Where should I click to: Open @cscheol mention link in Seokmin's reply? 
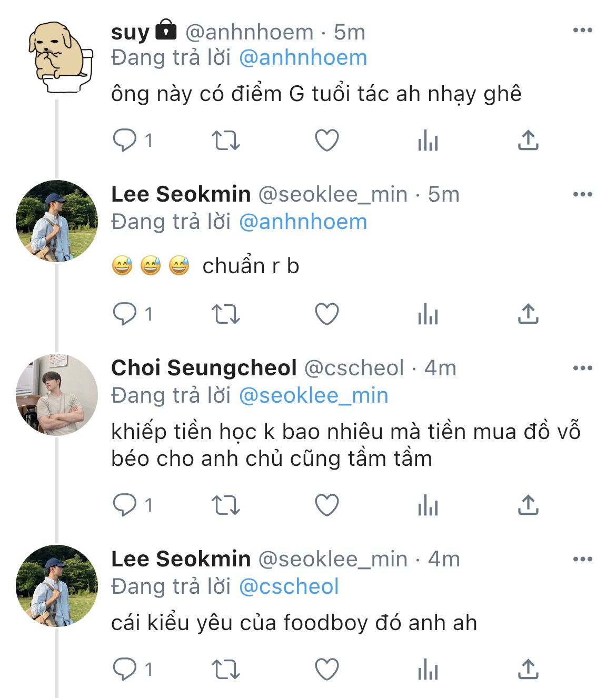pyautogui.click(x=289, y=586)
